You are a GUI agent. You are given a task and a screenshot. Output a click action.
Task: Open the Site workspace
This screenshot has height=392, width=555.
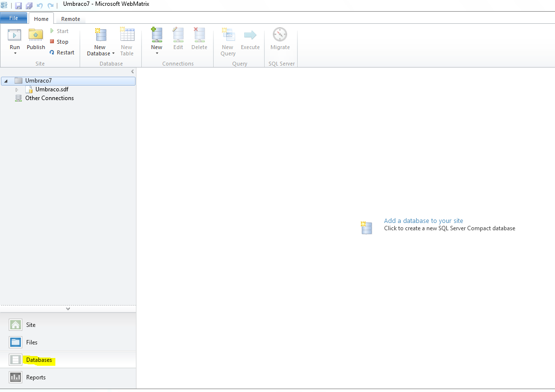coord(68,324)
